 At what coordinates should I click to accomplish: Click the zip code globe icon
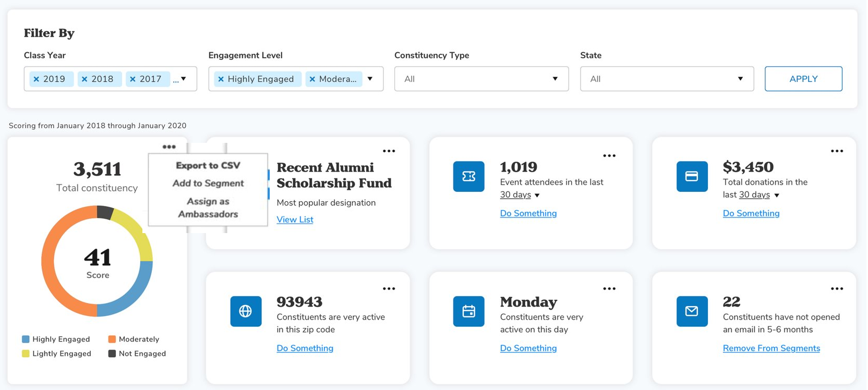[x=246, y=311]
